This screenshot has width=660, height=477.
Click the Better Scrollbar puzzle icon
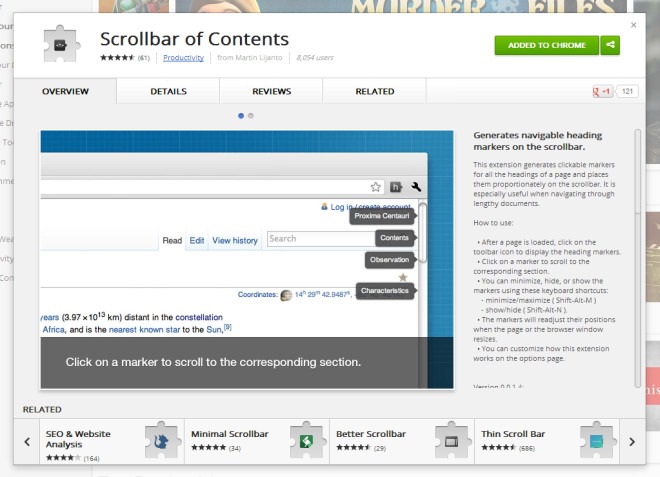point(451,440)
